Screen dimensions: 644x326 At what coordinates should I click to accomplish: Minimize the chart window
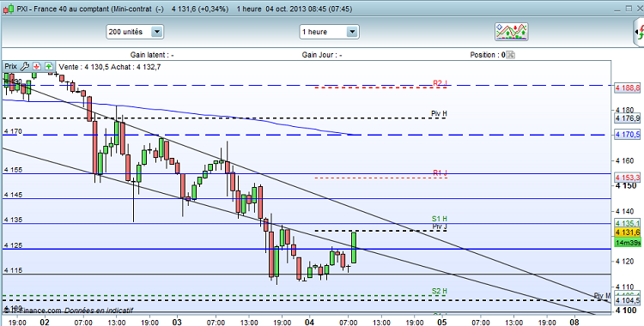pos(618,9)
